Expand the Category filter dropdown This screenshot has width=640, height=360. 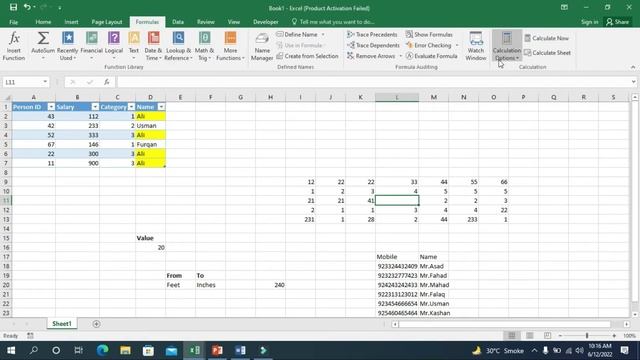[131, 107]
